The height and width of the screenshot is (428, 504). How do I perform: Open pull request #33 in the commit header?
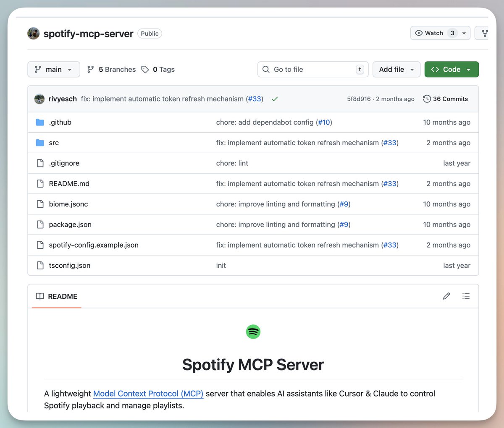click(255, 99)
